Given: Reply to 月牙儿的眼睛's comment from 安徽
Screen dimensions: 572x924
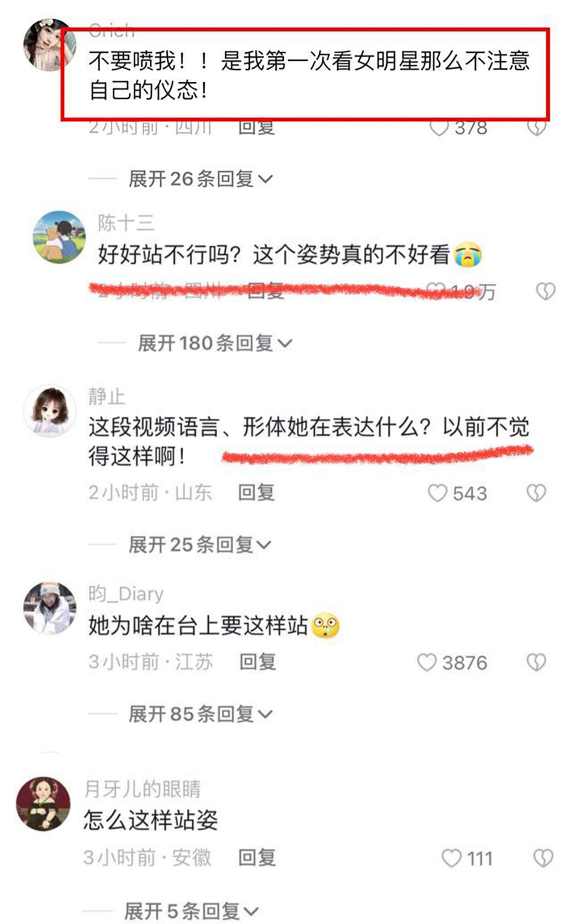Looking at the screenshot, I should click(x=257, y=857).
